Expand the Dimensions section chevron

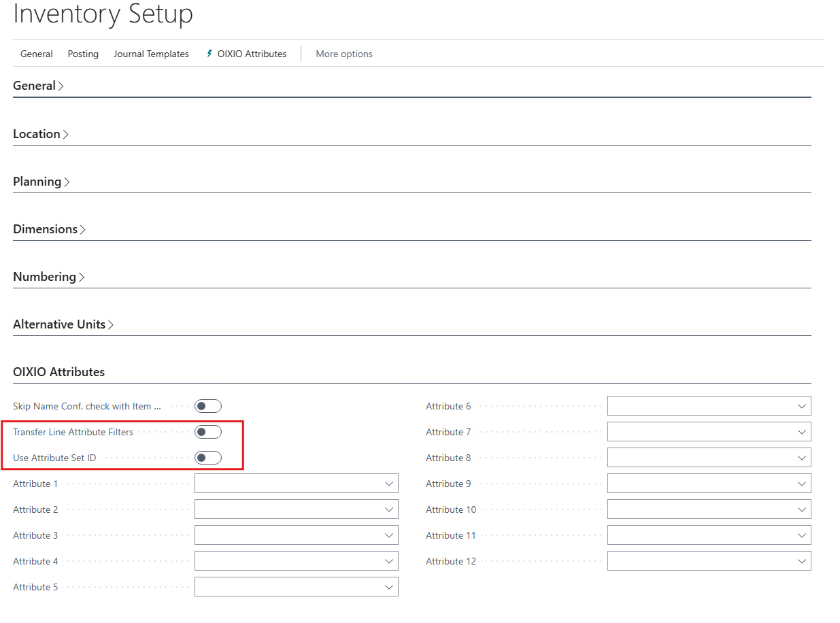coord(82,230)
